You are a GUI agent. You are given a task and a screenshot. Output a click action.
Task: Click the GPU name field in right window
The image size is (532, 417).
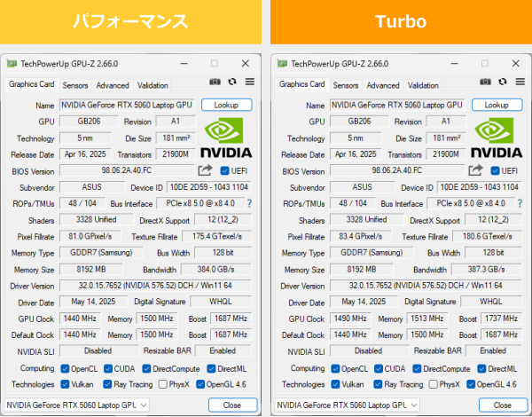point(399,105)
